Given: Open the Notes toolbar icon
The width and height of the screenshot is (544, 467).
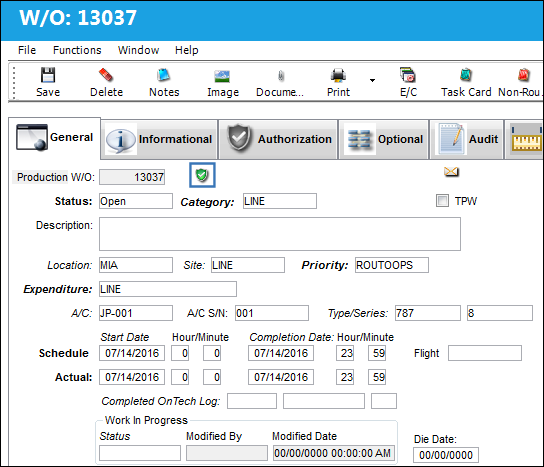Looking at the screenshot, I should tap(163, 75).
